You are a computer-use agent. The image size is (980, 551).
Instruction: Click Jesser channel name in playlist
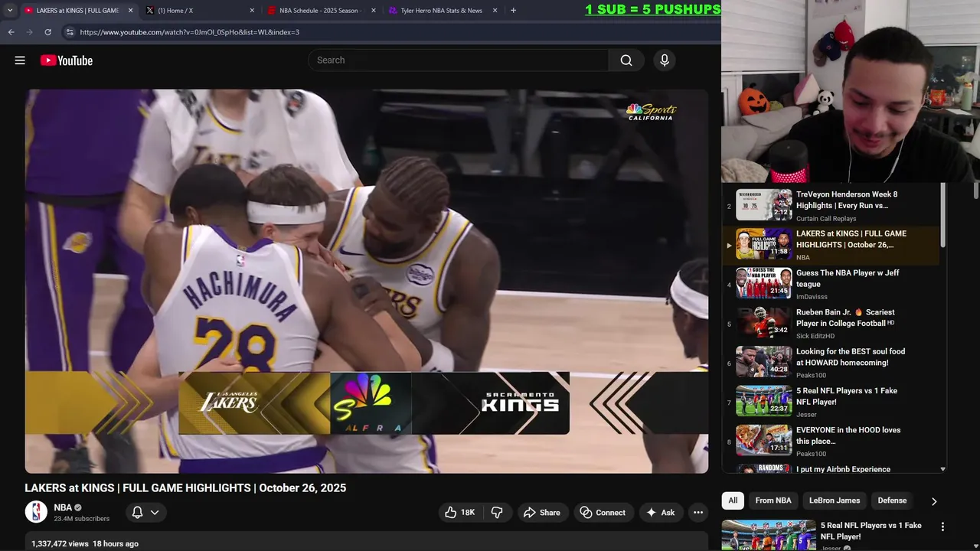click(807, 415)
